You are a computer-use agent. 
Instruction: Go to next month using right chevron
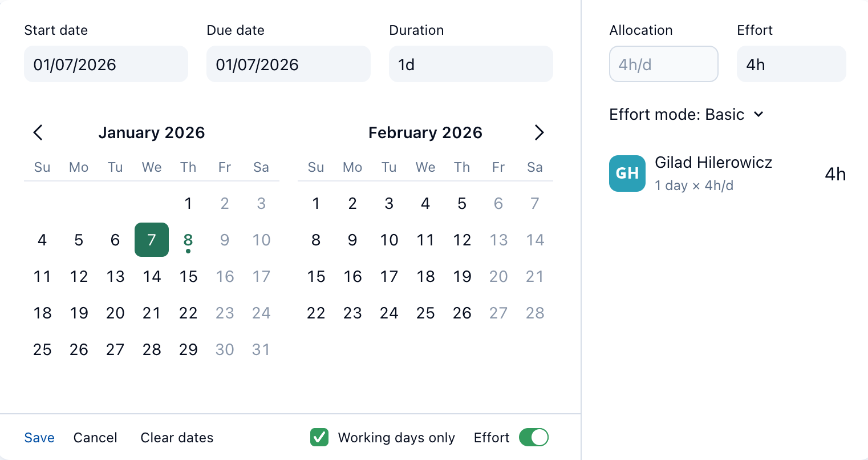click(x=539, y=133)
